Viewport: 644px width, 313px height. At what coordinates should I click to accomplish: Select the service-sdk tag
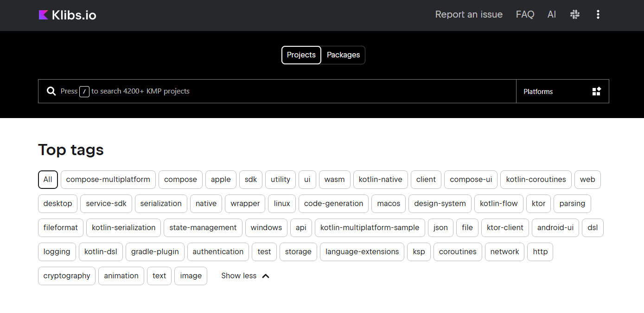[x=106, y=204]
